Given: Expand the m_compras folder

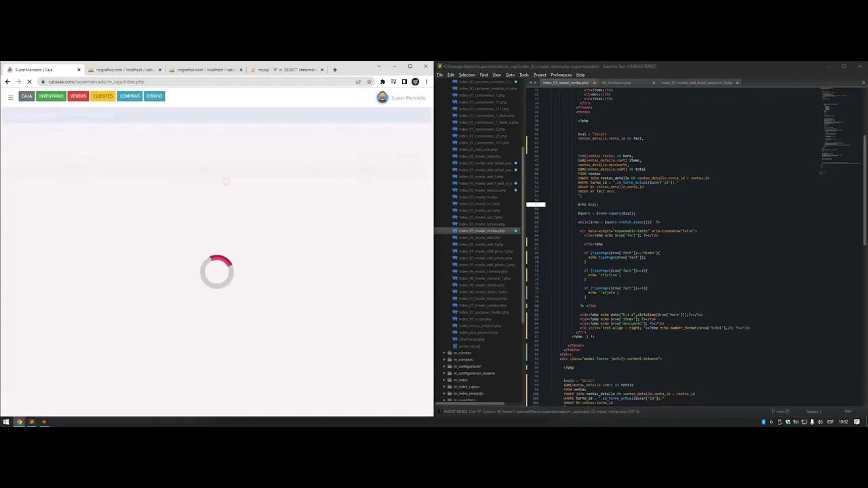Looking at the screenshot, I should coord(445,359).
